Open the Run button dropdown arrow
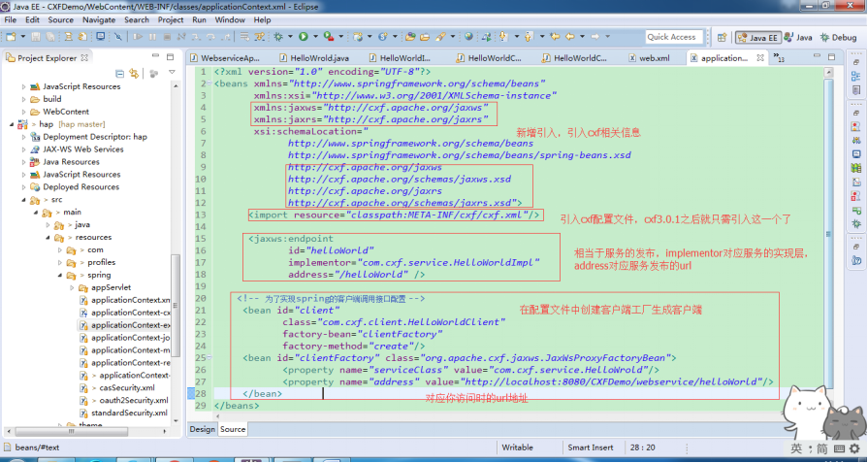The image size is (868, 463). pyautogui.click(x=315, y=37)
